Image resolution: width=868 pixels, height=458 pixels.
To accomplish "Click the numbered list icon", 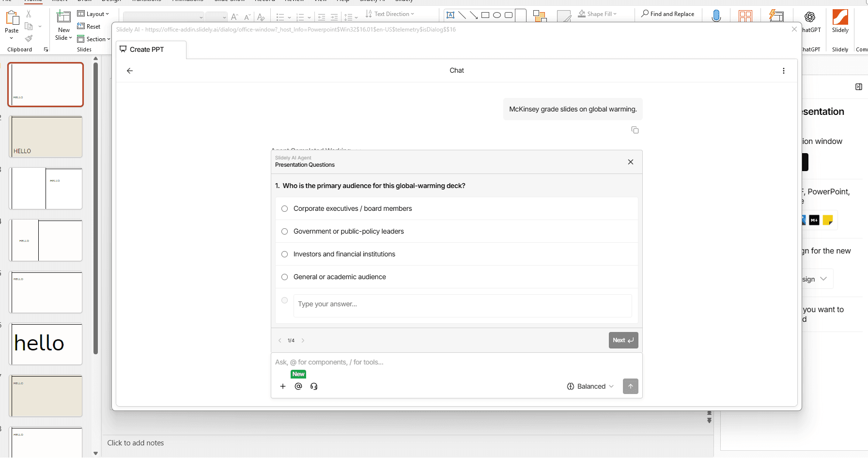I will [x=300, y=17].
